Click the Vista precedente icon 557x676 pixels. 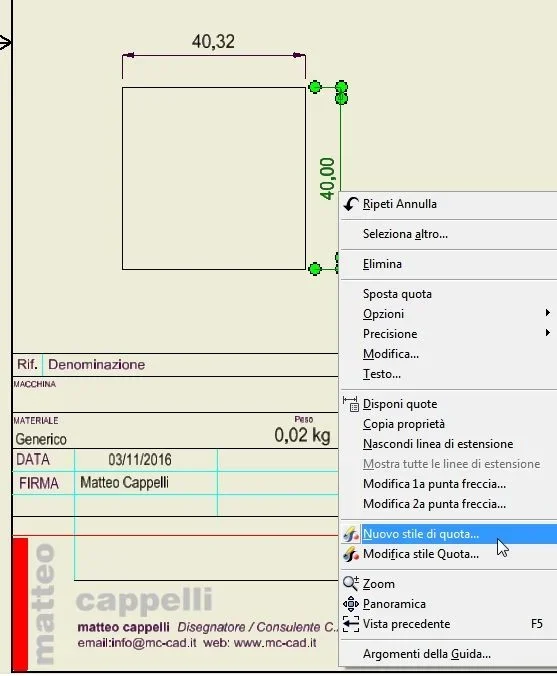[x=351, y=624]
